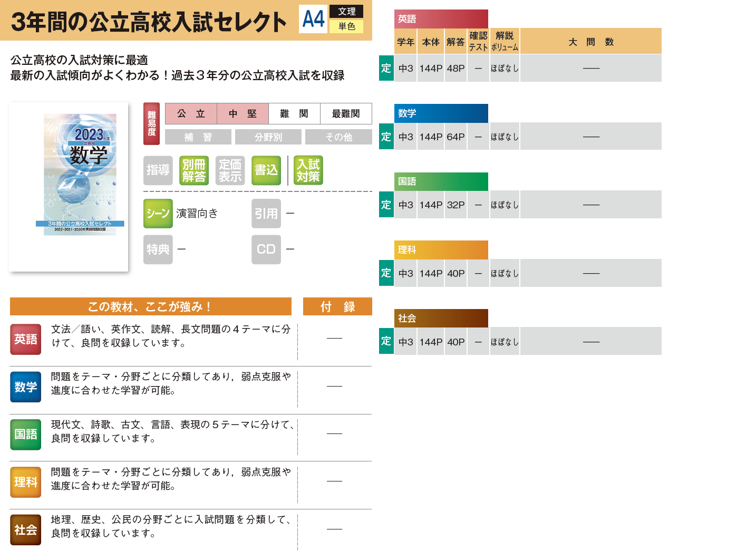
Task: Click the 別冊解答 green badge
Action: pos(194,170)
